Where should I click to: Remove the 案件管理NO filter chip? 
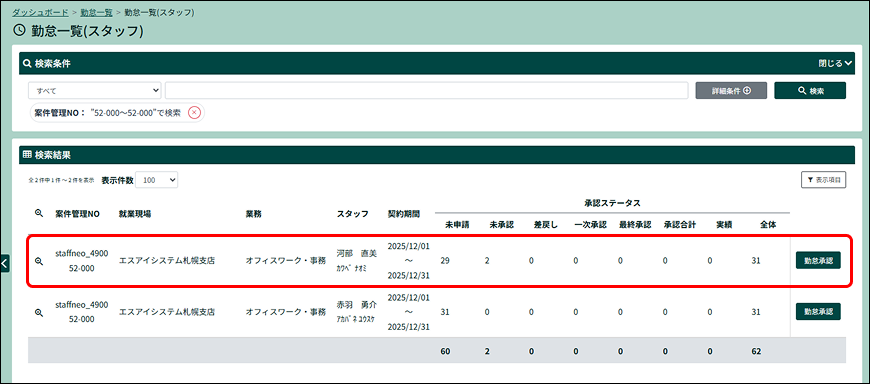pyautogui.click(x=194, y=113)
